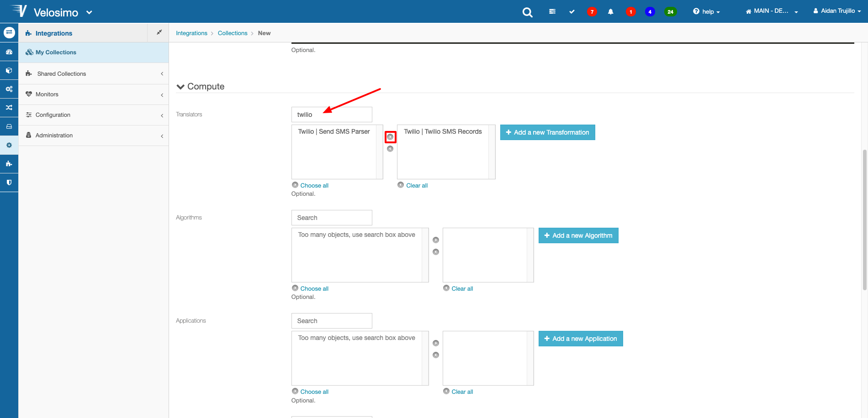The width and height of the screenshot is (868, 418).
Task: Click Add a new Algorithm button
Action: click(578, 235)
